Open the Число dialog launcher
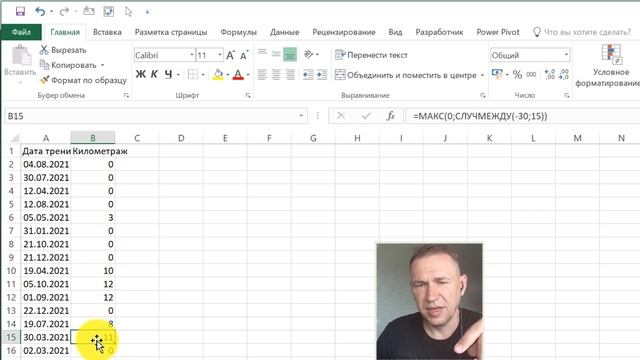 tap(567, 96)
